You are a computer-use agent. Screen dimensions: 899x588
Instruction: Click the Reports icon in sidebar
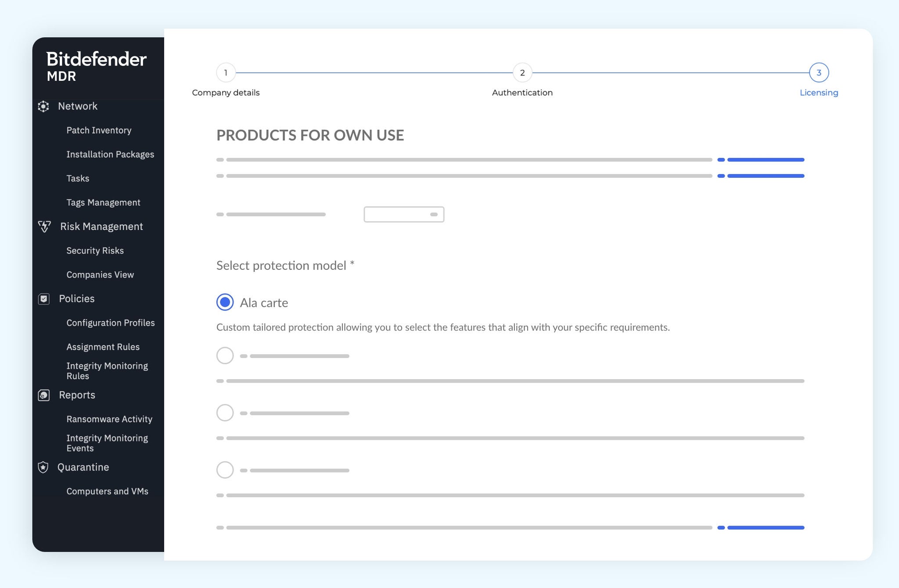click(x=43, y=395)
